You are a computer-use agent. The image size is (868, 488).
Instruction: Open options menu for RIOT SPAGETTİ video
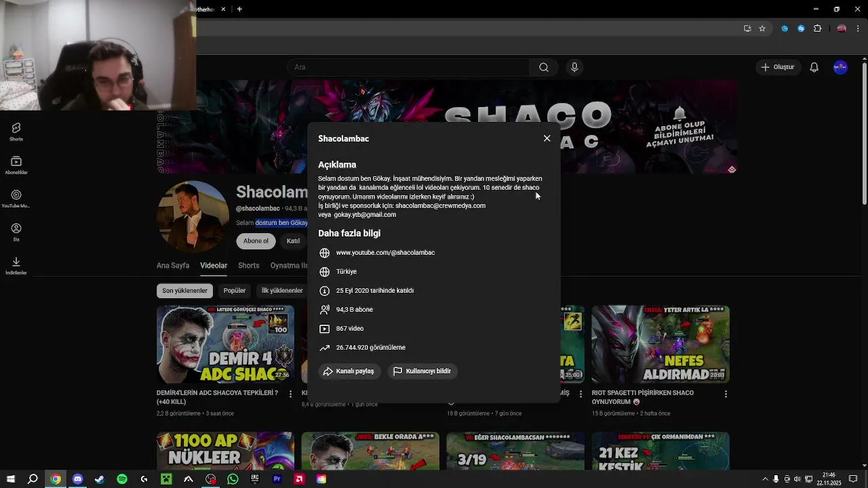726,394
